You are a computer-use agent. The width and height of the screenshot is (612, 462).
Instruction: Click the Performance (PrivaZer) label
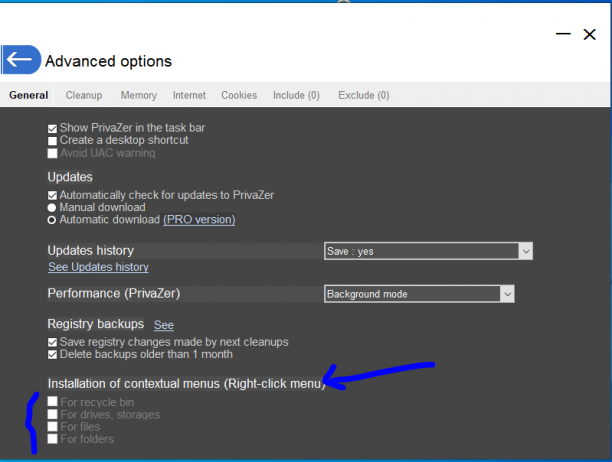(114, 293)
